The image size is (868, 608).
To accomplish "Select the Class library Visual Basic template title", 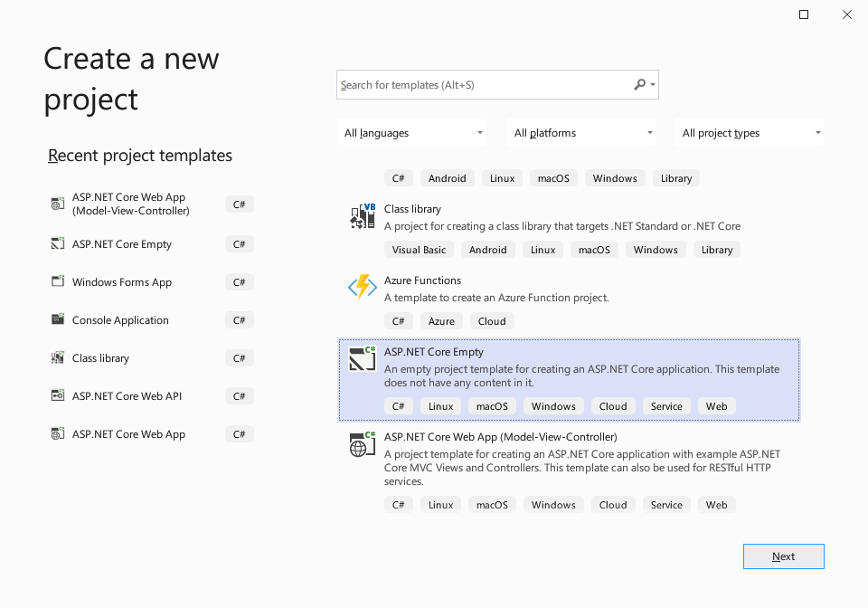I will [x=412, y=209].
